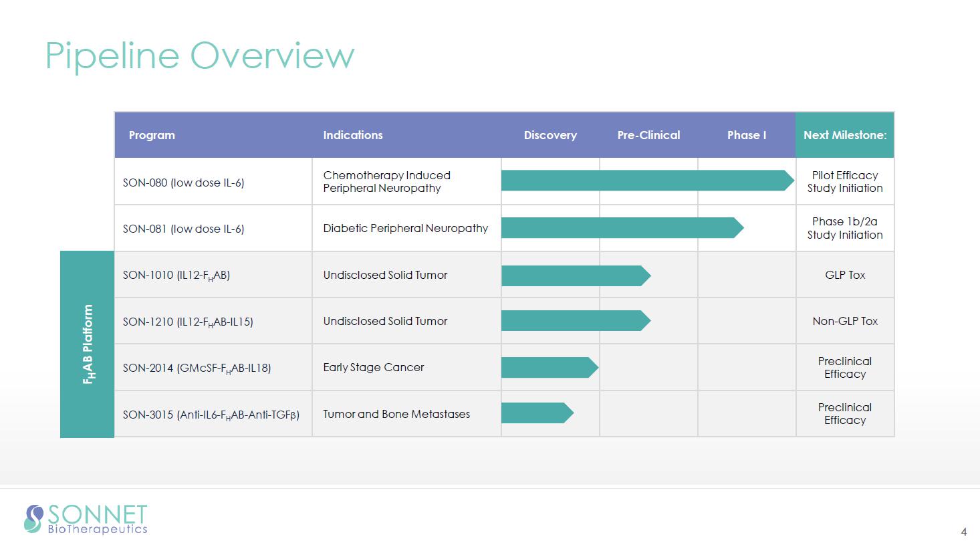Select the Program column header
980x551 pixels.
tap(152, 135)
